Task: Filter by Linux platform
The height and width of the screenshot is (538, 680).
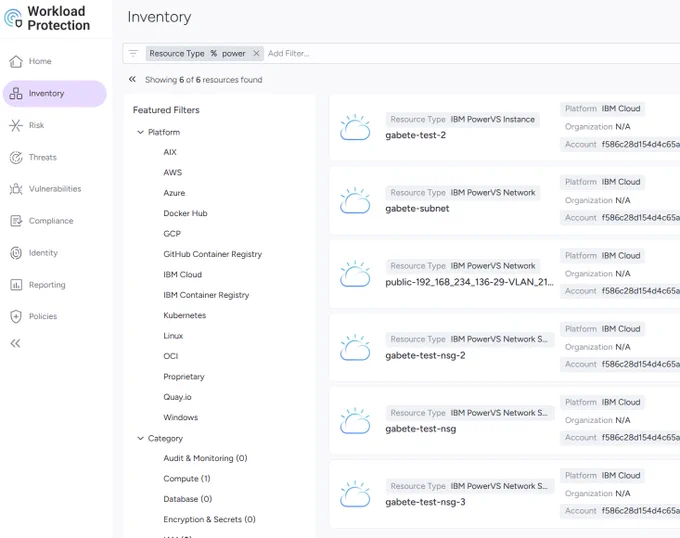Action: (173, 336)
